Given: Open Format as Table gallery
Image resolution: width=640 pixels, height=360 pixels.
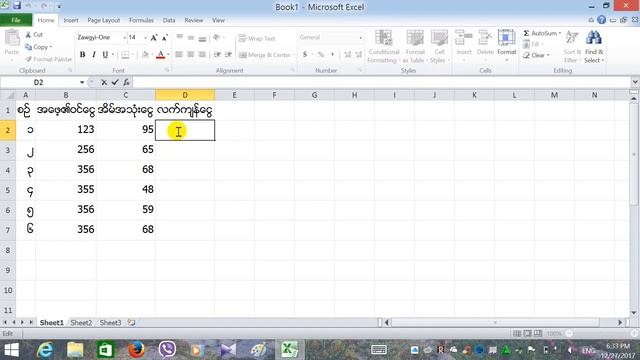Looking at the screenshot, I should pos(415,46).
